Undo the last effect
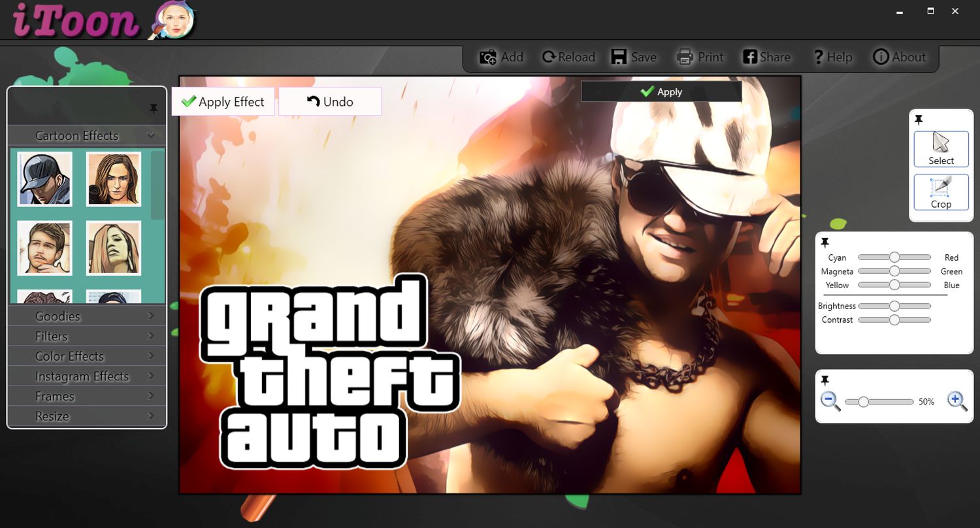Viewport: 980px width, 528px height. [x=330, y=101]
